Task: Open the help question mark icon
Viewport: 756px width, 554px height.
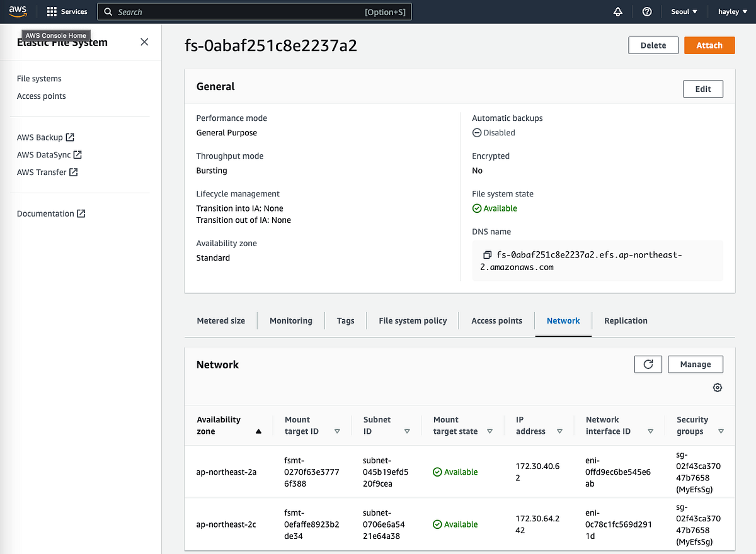Action: coord(646,11)
